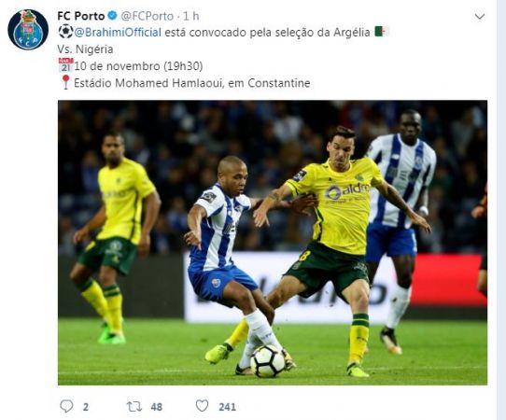Screen dimensions: 506x420
Task: Click the red location pin emoji
Action: click(x=65, y=82)
